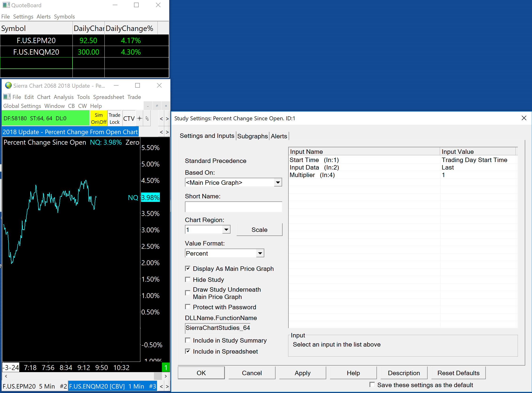This screenshot has width=532, height=393.
Task: Click the Short Name input field
Action: (x=233, y=207)
